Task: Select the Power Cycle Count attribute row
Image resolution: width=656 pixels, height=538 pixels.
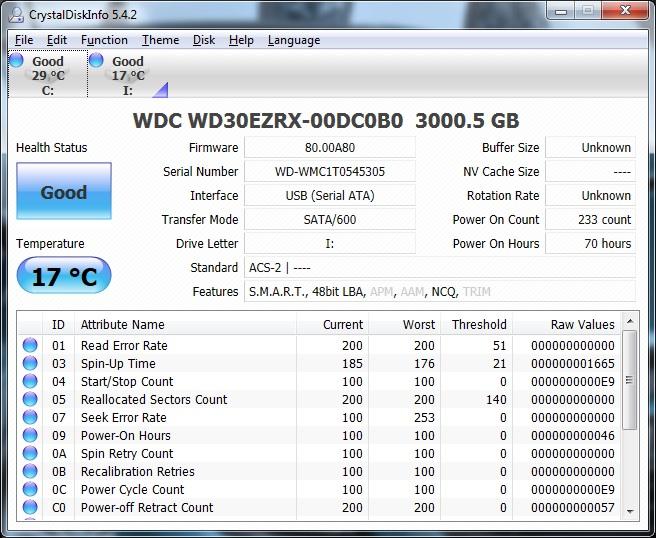Action: pos(319,489)
